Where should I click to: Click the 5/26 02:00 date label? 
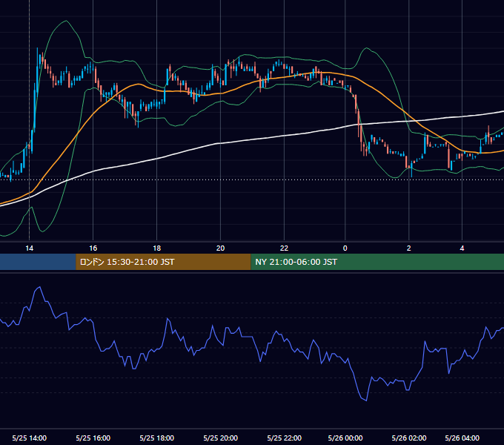409,438
